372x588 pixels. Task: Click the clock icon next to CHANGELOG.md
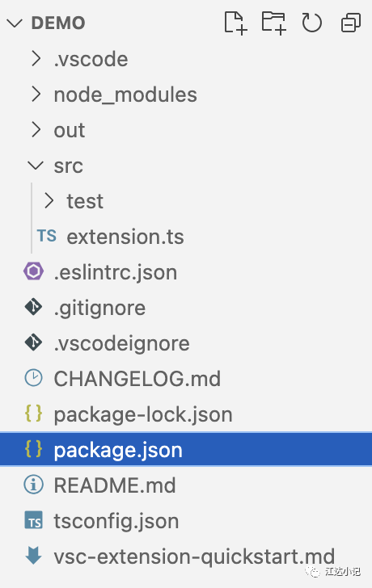click(33, 378)
